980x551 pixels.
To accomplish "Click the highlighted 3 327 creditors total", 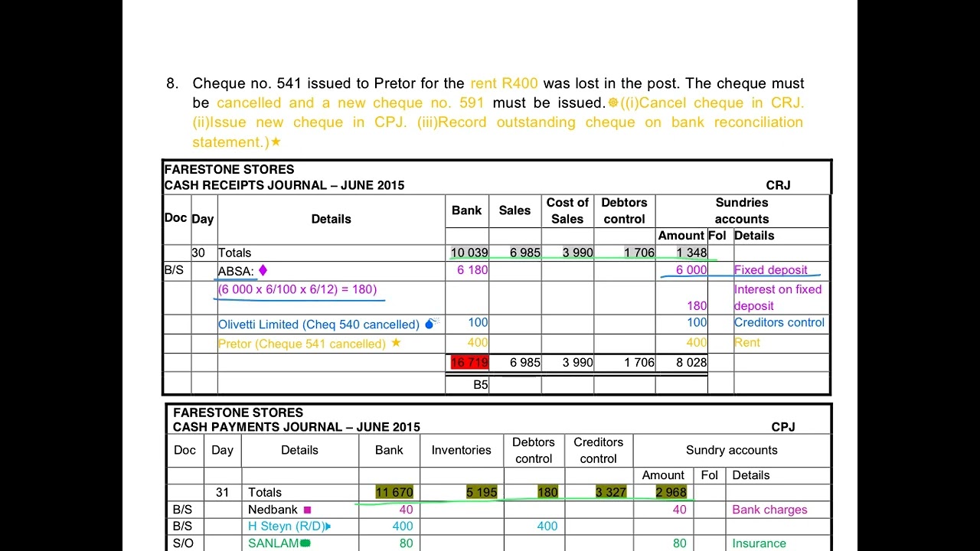I will [610, 492].
